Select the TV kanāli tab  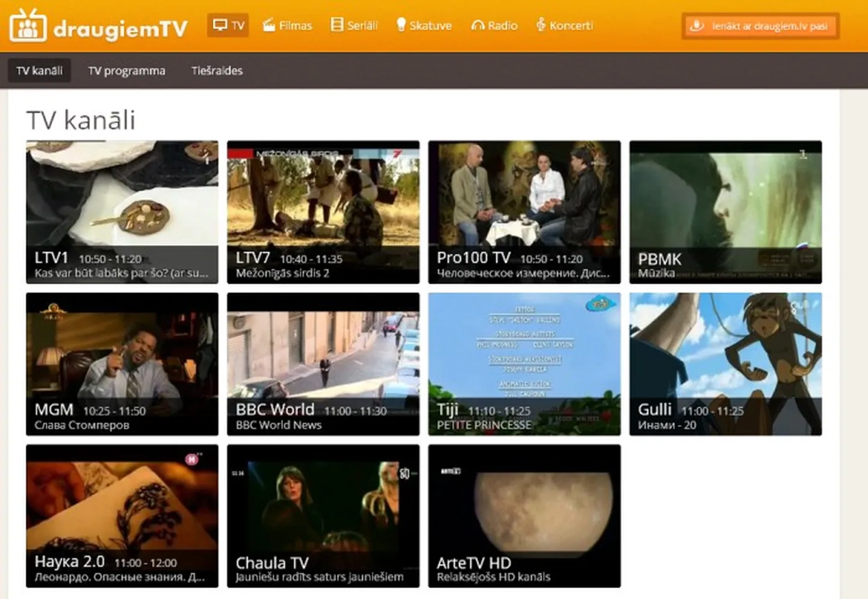pyautogui.click(x=39, y=70)
